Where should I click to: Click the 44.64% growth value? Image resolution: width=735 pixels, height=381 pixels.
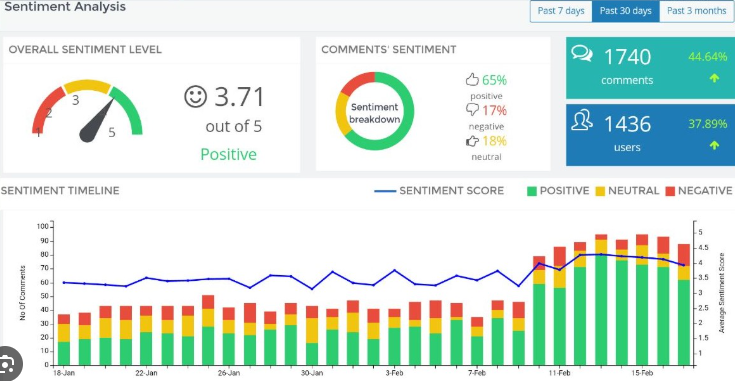tap(708, 57)
